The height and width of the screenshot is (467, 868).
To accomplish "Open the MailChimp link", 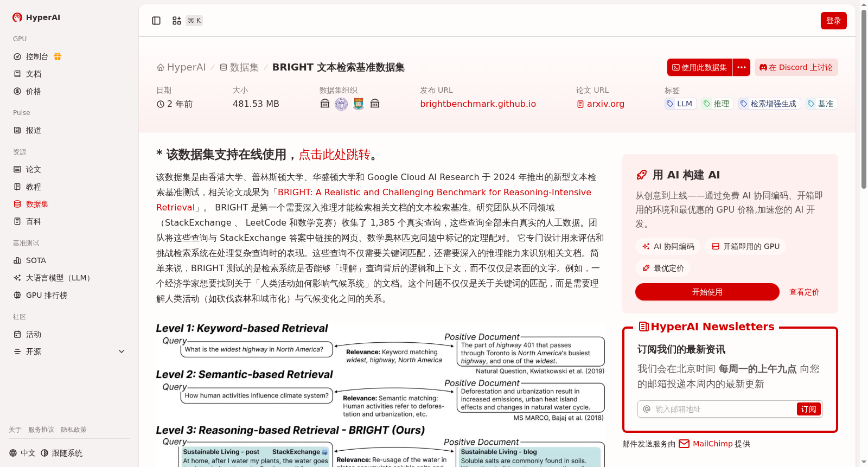I will 705,444.
